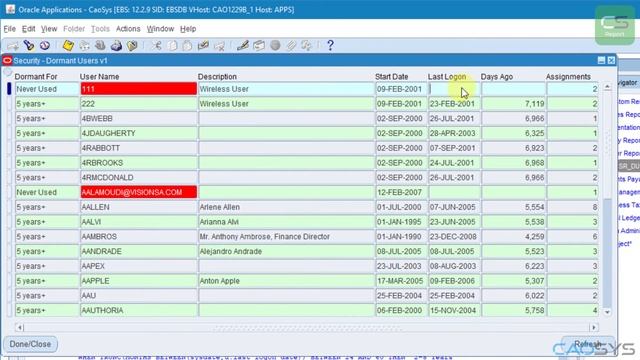This screenshot has width=640, height=360.
Task: Click days ago value 7,119
Action: click(x=513, y=104)
